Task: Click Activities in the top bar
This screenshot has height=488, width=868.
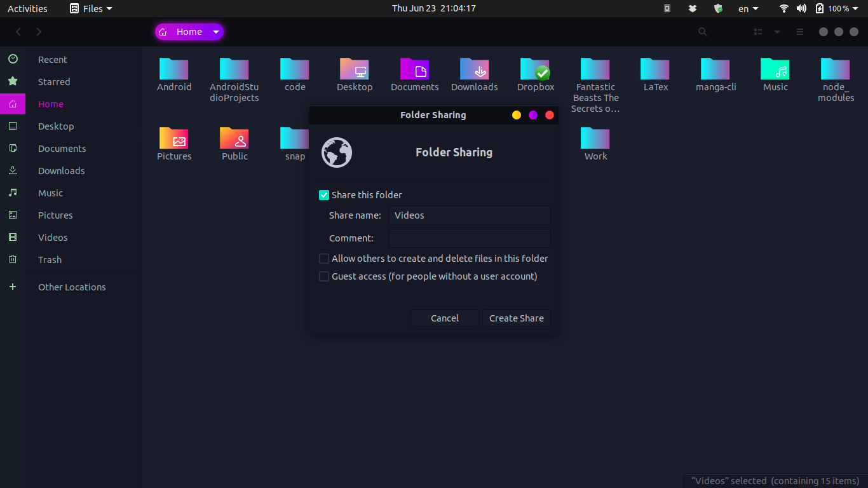Action: pyautogui.click(x=27, y=8)
